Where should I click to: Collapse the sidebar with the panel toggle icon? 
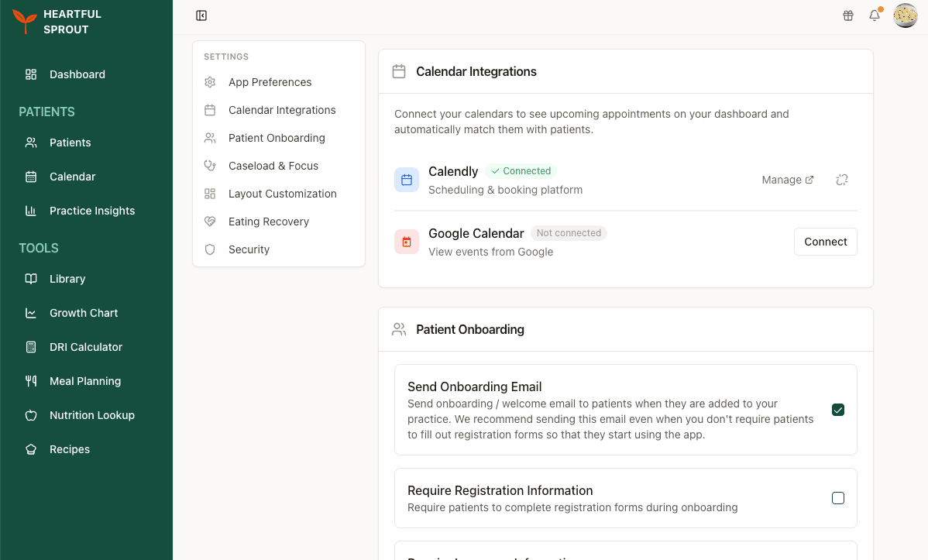(x=201, y=15)
